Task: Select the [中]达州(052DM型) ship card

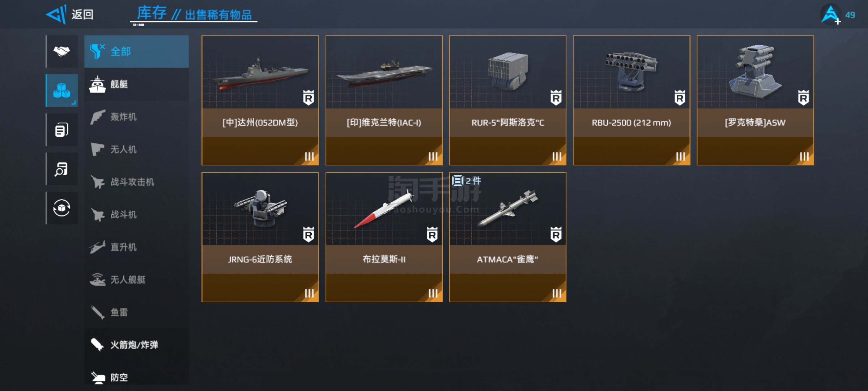Action: tap(260, 100)
